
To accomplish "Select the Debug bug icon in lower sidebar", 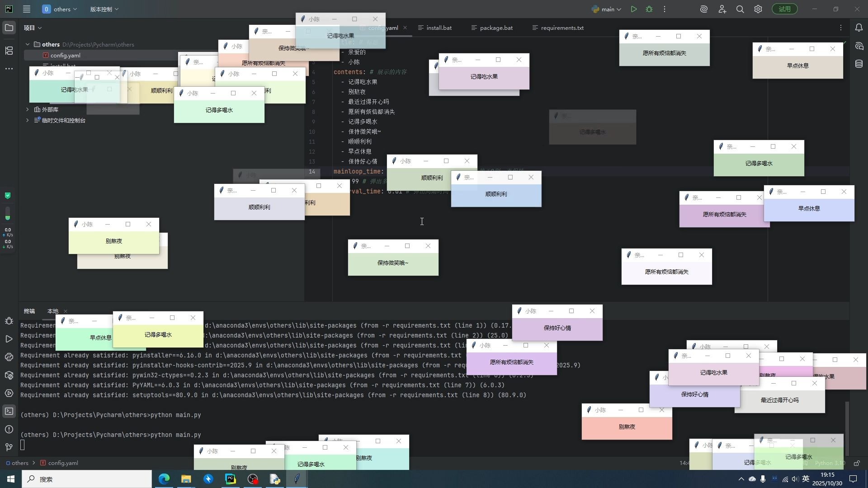I will click(9, 321).
